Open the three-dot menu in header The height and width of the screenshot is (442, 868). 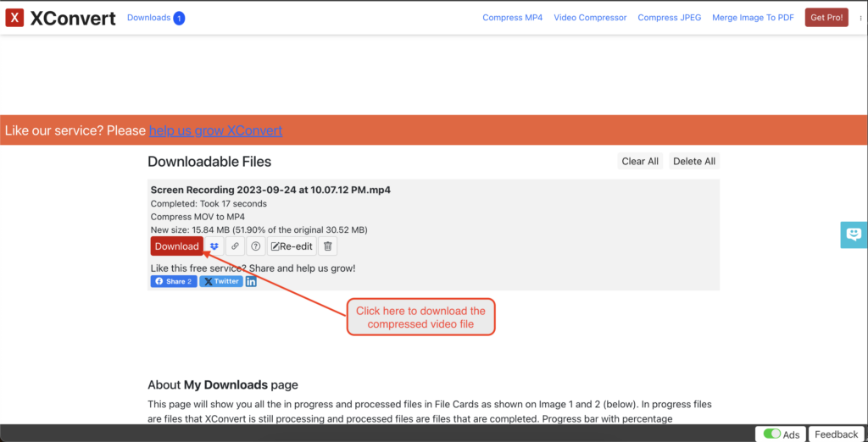coord(861,18)
